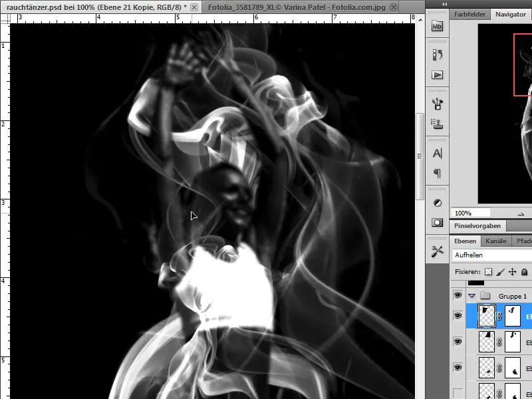Hide the selected highlighted layer
Image resolution: width=532 pixels, height=399 pixels.
coord(458,316)
